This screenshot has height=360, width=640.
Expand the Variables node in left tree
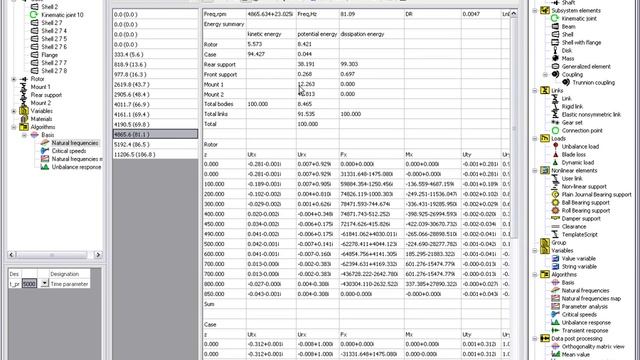tap(14, 111)
